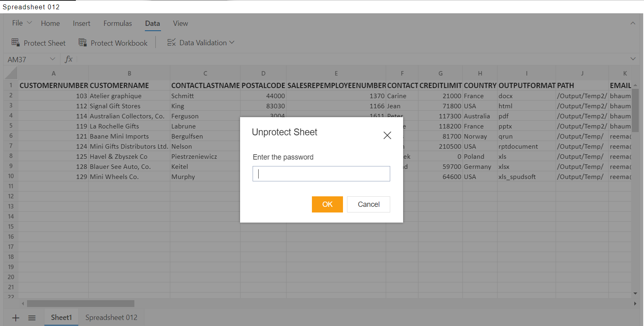Image resolution: width=644 pixels, height=326 pixels.
Task: Click the Baane Mini Imports cell
Action: click(x=129, y=136)
